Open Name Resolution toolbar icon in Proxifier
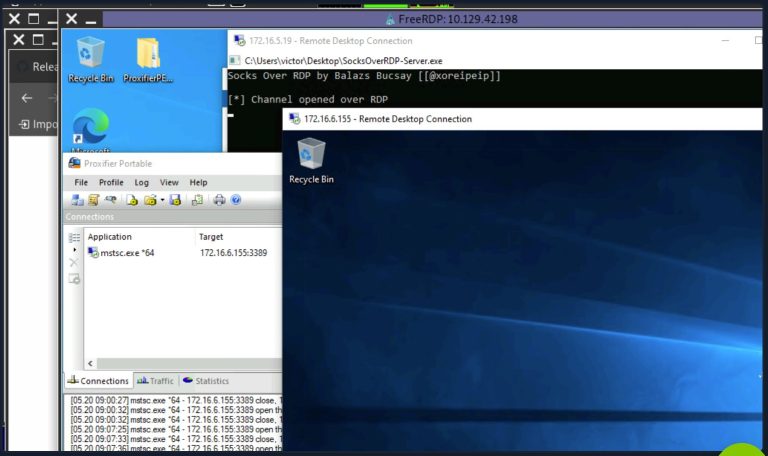This screenshot has width=768, height=456. tap(111, 200)
